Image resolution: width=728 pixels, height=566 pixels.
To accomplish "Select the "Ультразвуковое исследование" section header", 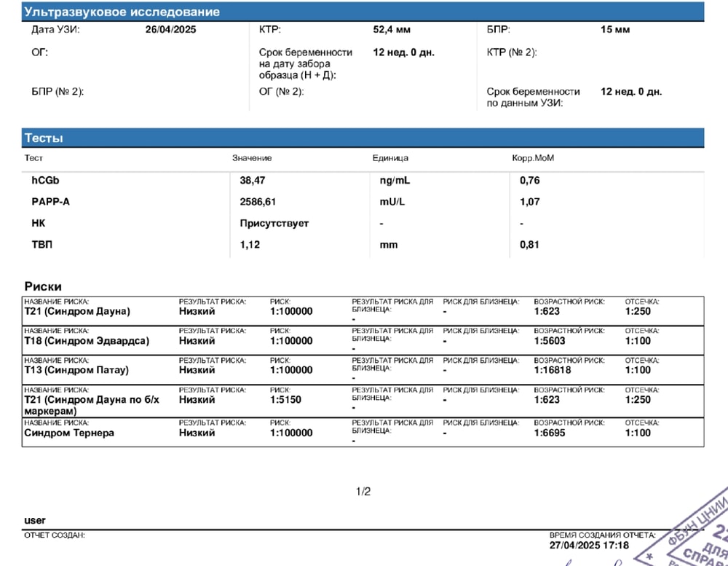I will coord(122,12).
